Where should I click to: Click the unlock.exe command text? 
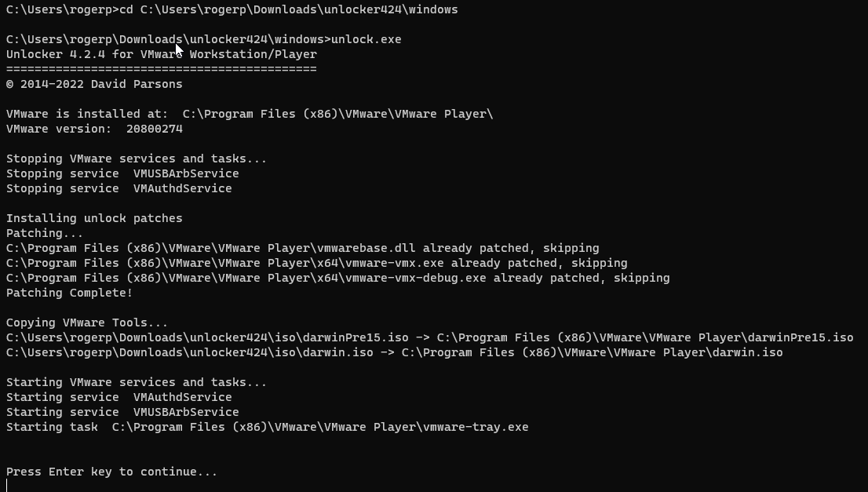pos(367,39)
